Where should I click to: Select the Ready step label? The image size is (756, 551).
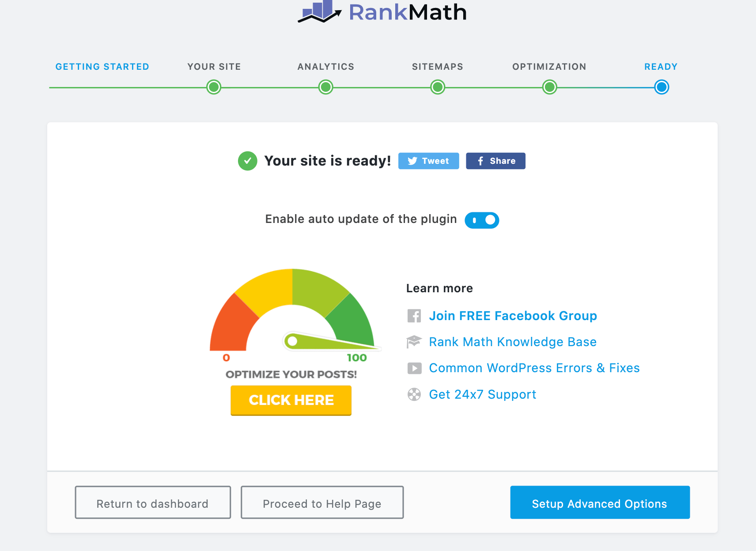click(x=661, y=67)
